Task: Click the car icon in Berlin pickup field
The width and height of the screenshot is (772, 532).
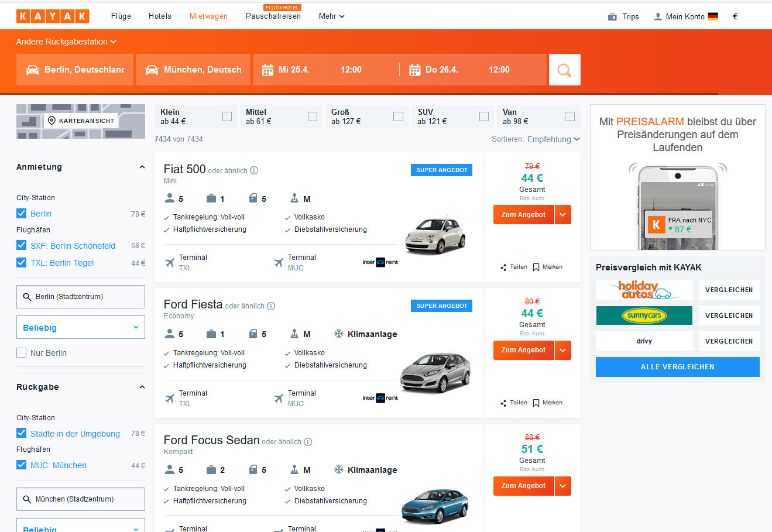Action: pos(32,70)
